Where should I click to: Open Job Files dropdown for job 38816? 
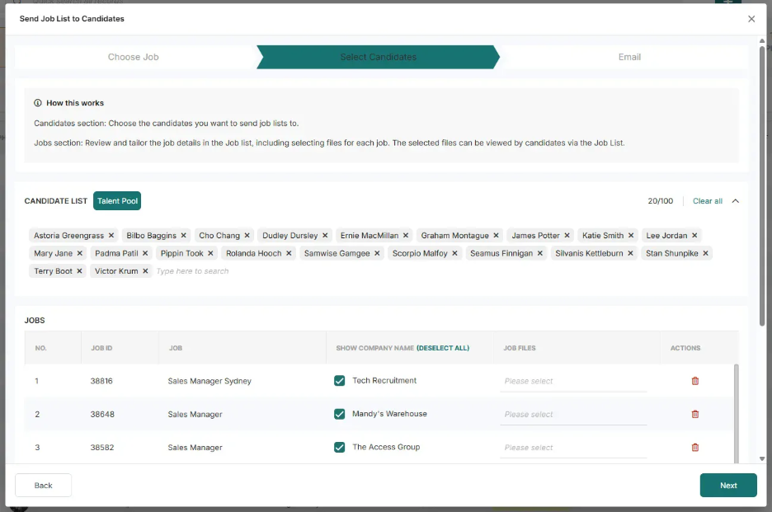pyautogui.click(x=573, y=381)
